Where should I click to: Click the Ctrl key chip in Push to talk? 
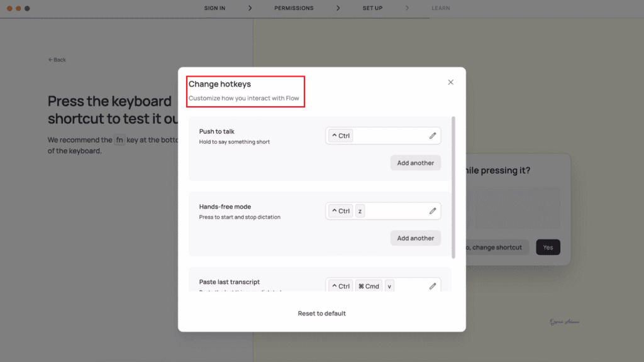click(x=340, y=136)
